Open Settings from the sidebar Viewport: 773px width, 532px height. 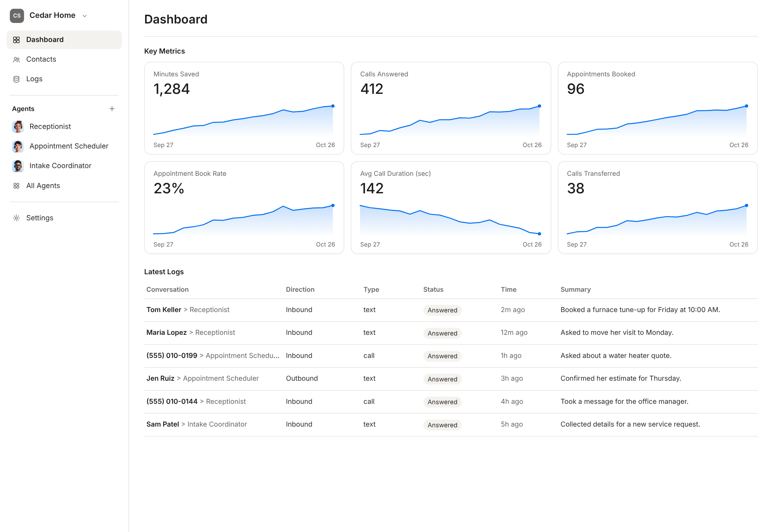click(64, 218)
